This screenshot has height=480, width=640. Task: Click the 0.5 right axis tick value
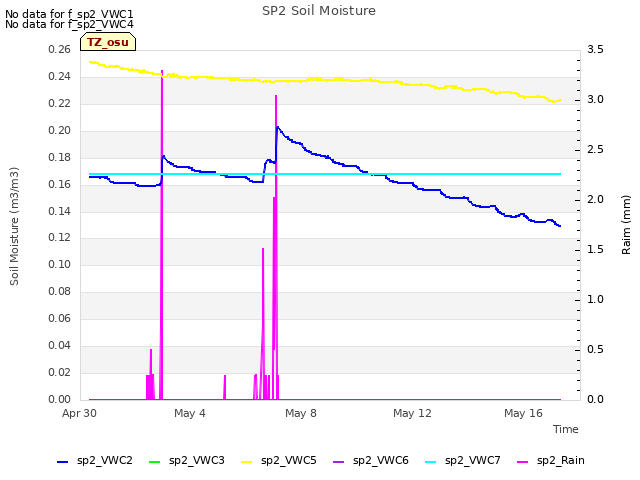(595, 349)
